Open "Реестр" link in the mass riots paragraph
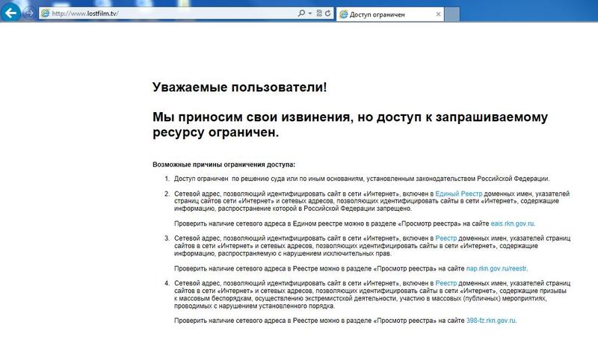The width and height of the screenshot is (598, 364). pos(446,283)
